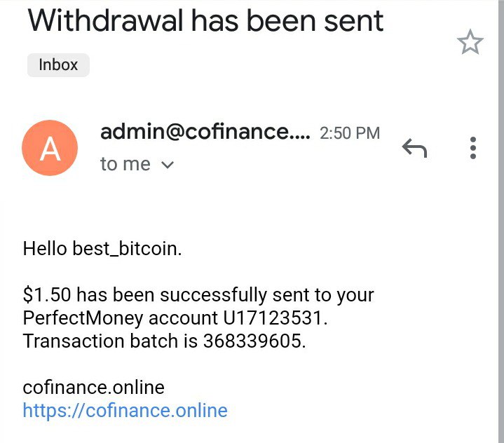Open the three-dot more options menu
The image size is (504, 443).
point(473,148)
